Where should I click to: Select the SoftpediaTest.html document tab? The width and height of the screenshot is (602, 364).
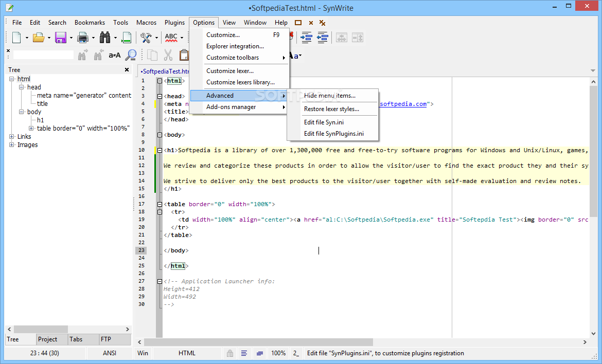[164, 71]
